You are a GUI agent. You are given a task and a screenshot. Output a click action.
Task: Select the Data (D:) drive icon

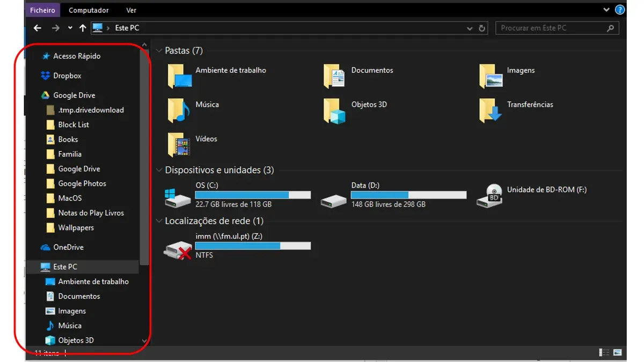pos(334,201)
